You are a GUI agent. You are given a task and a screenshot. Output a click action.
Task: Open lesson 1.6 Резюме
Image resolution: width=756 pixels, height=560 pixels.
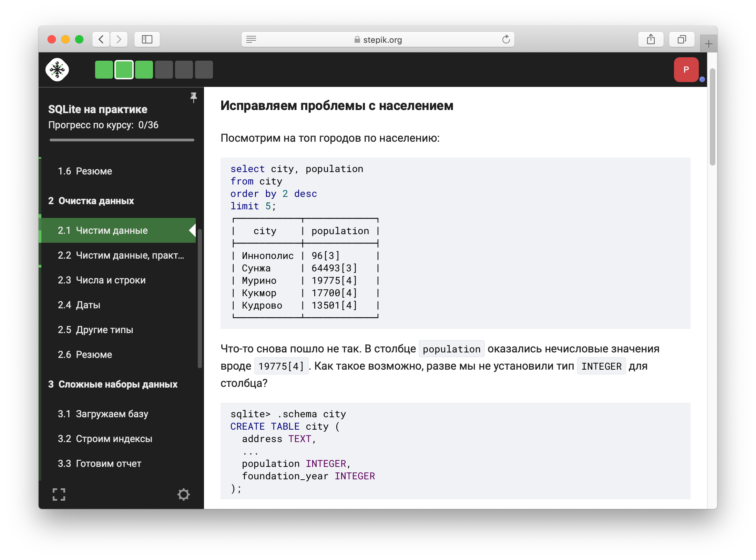[x=84, y=171]
